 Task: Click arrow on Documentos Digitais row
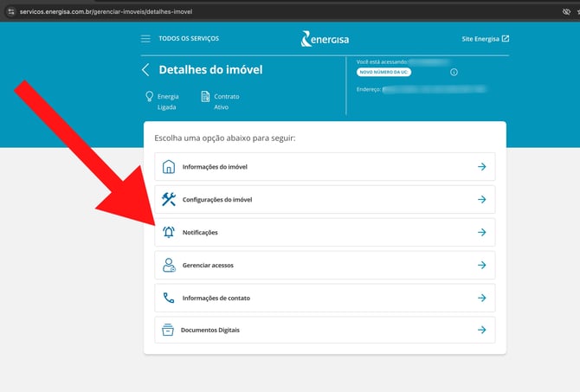[481, 330]
